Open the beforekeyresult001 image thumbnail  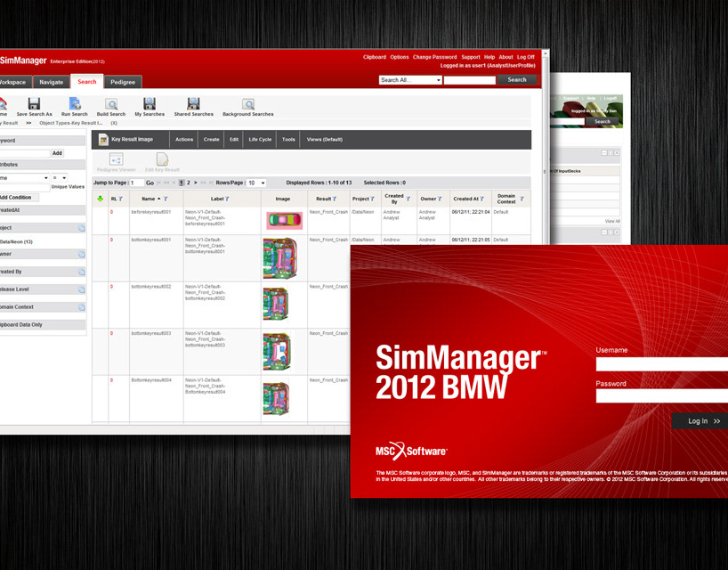click(x=284, y=220)
